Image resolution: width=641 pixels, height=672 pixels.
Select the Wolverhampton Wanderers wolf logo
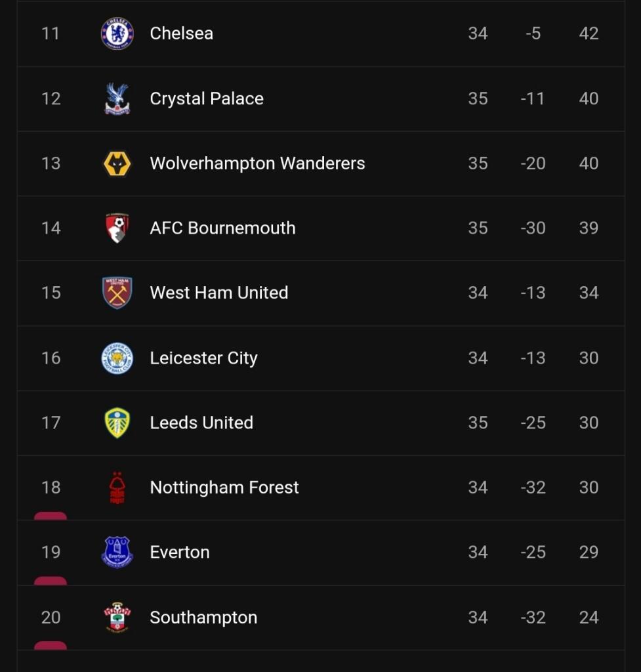tap(117, 163)
